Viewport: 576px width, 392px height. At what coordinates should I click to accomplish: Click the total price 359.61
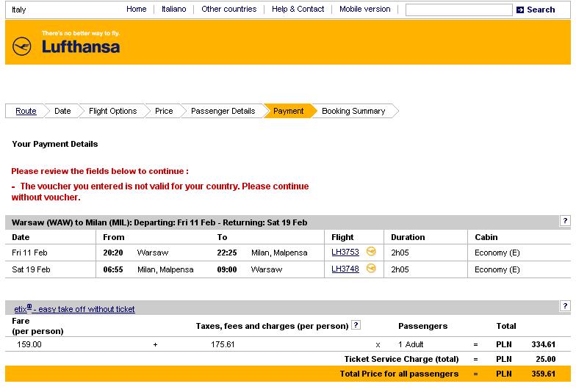click(x=544, y=374)
